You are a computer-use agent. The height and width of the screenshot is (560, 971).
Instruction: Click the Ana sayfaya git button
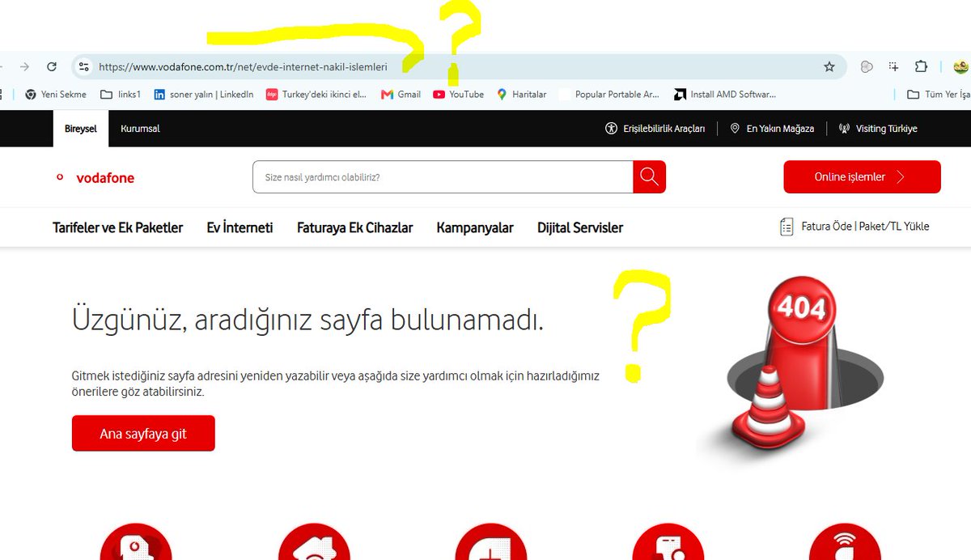click(x=143, y=434)
